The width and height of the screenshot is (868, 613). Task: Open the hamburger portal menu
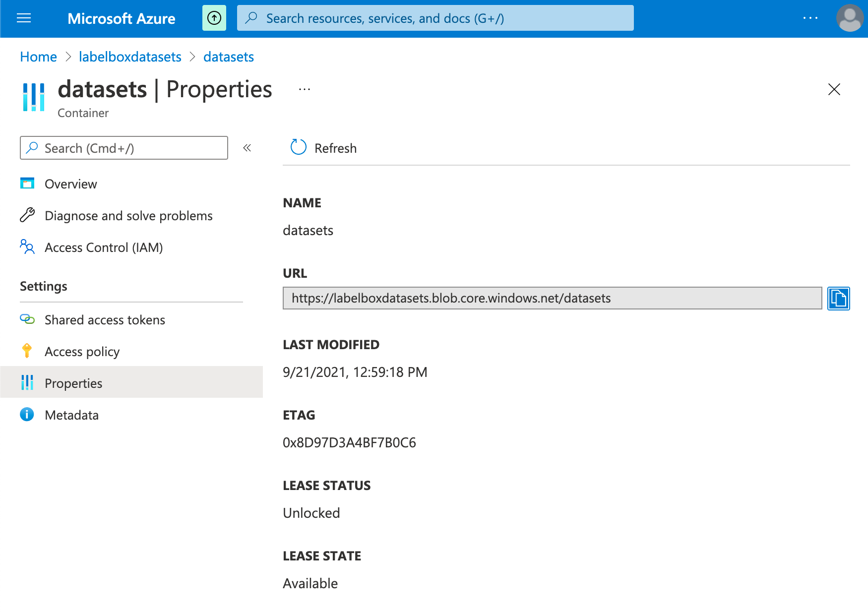coord(24,18)
